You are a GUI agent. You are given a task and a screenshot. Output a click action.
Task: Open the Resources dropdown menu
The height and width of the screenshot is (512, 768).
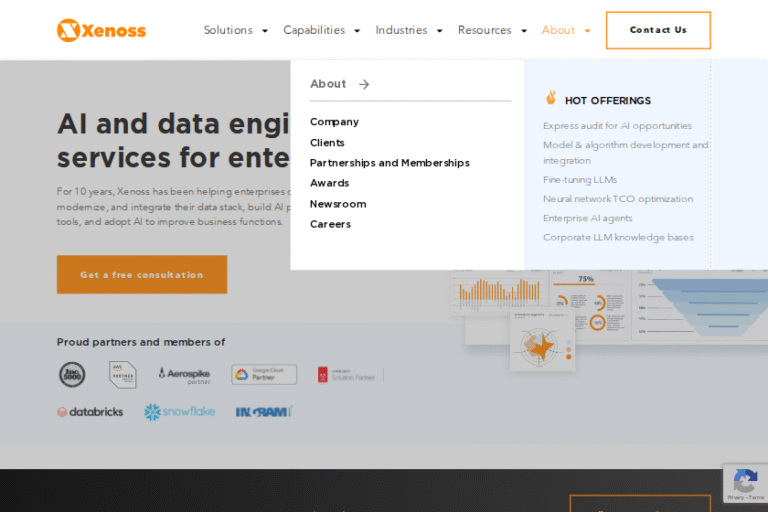click(492, 30)
